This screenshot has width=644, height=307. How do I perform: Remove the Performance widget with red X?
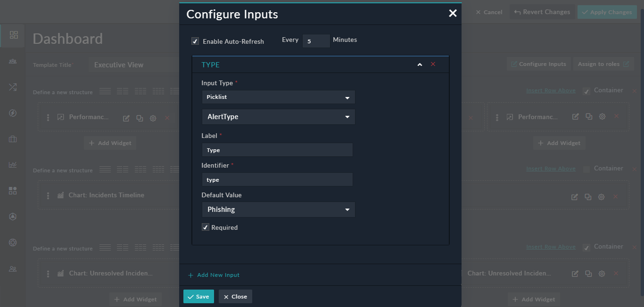pos(167,118)
